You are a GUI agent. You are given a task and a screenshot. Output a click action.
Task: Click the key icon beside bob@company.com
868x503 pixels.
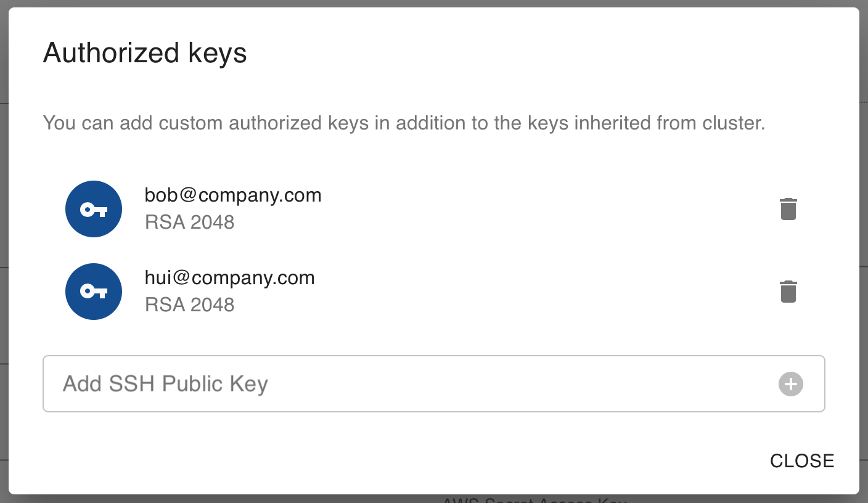94,209
